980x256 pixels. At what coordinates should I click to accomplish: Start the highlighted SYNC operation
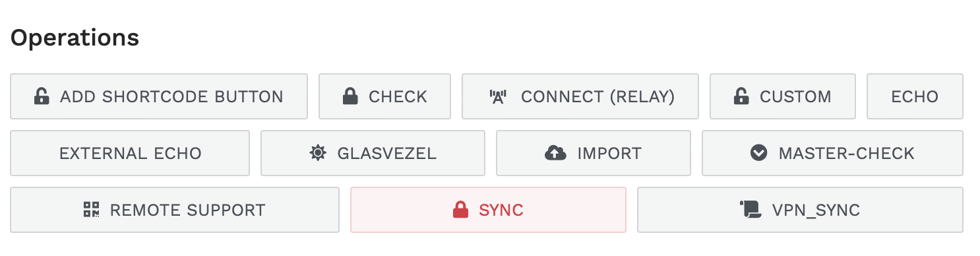pos(488,210)
